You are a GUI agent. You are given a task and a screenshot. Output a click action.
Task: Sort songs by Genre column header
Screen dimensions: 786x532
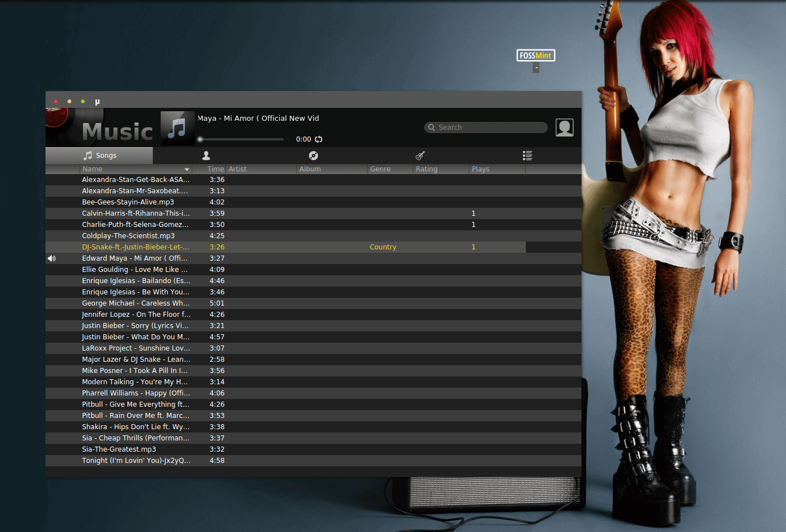[x=390, y=169]
